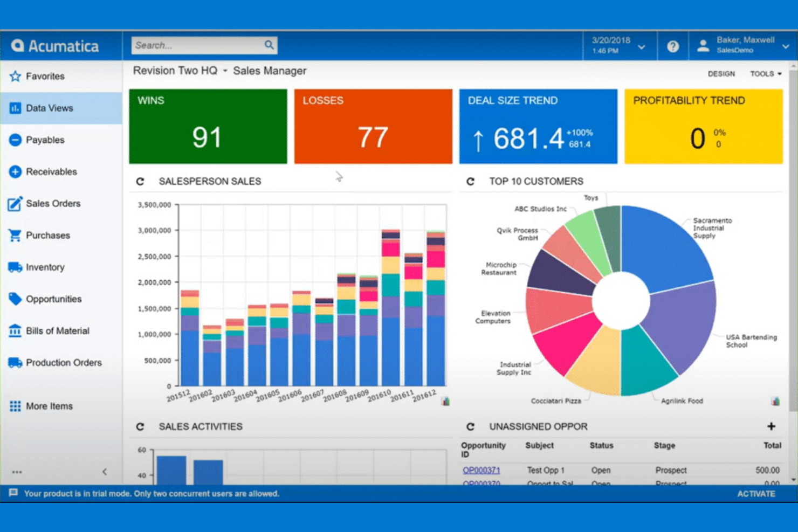Image resolution: width=798 pixels, height=532 pixels.
Task: Refresh the Unassigned Oppor widget
Action: click(470, 426)
